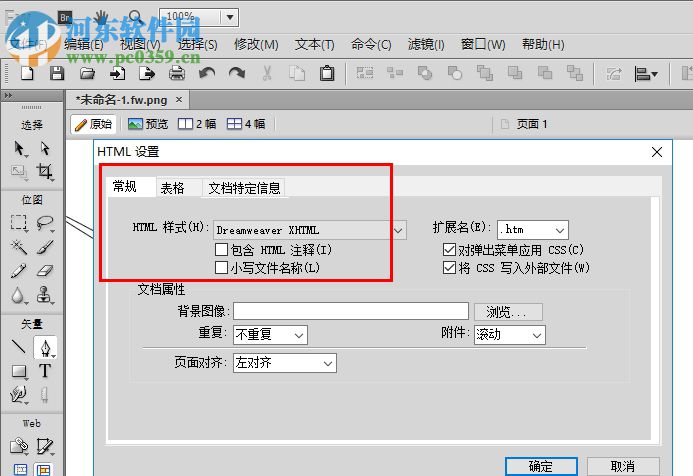The image size is (693, 476).
Task: Open the 滤镜(I) menu
Action: (x=426, y=45)
